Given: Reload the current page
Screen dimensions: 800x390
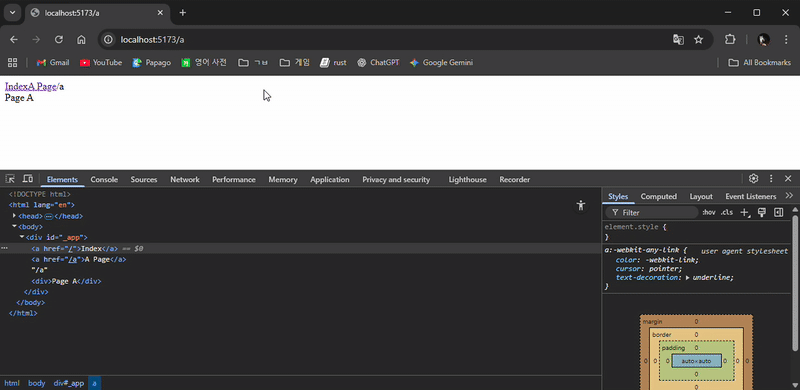Looking at the screenshot, I should pos(59,40).
